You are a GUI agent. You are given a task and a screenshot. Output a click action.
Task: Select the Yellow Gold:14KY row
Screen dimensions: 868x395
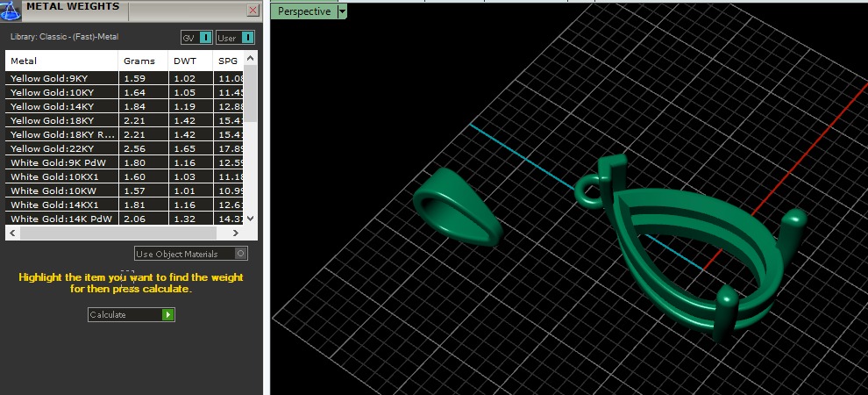tap(124, 106)
